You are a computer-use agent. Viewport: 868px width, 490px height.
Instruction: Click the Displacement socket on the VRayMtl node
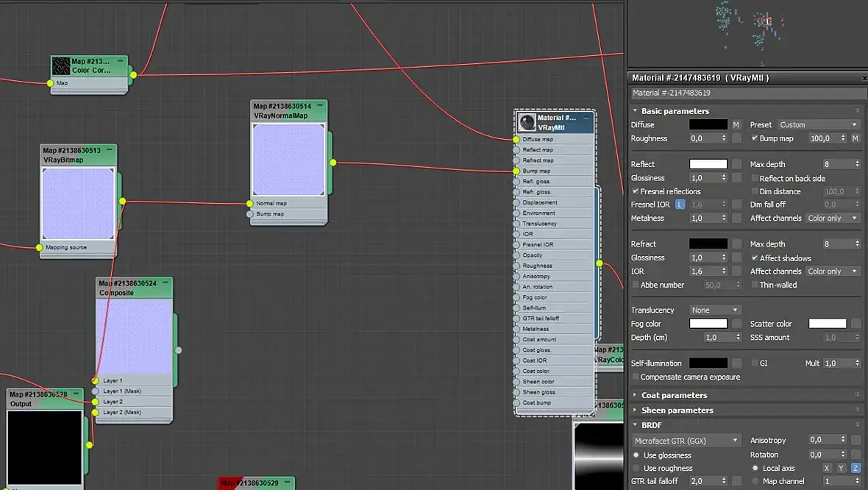(516, 202)
